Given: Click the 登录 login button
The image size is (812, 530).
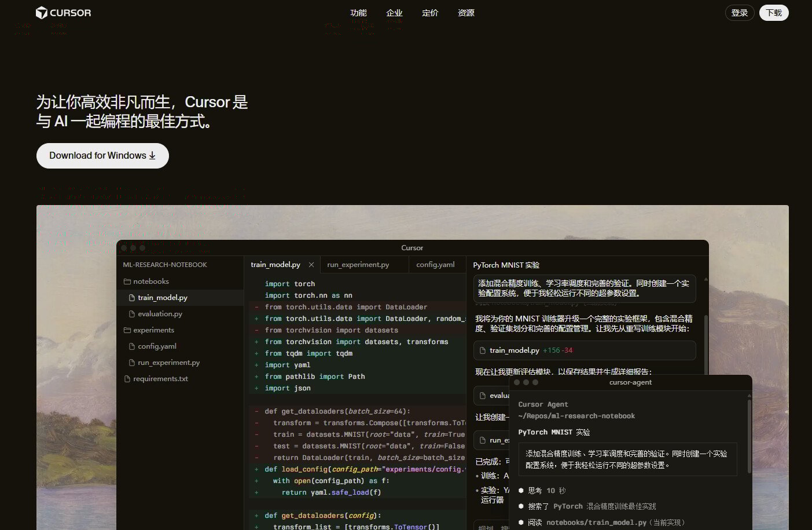Looking at the screenshot, I should pos(740,13).
